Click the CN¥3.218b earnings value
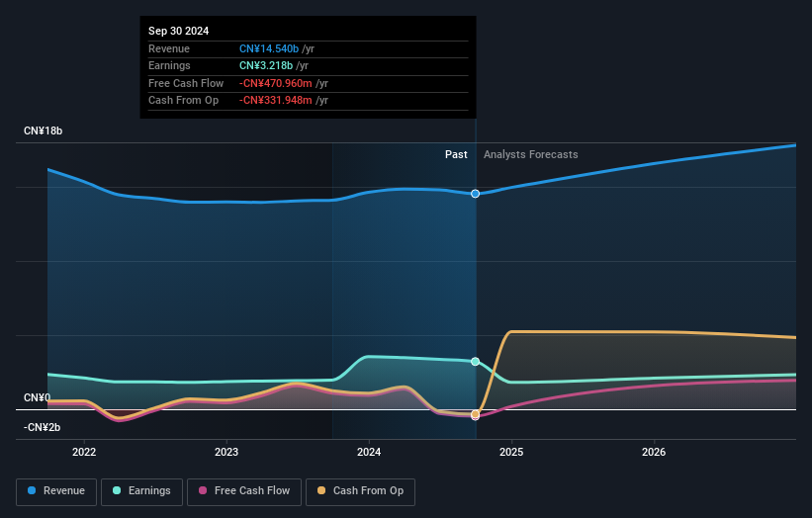812x518 pixels. click(x=266, y=65)
